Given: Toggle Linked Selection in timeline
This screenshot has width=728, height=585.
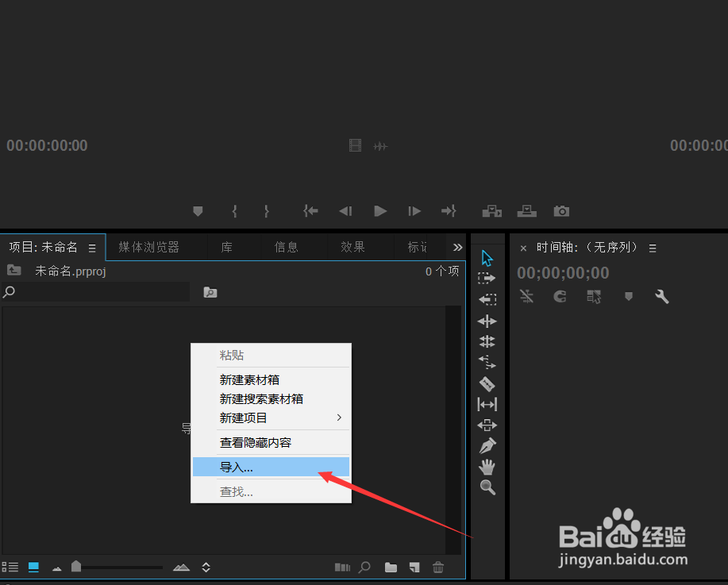Looking at the screenshot, I should click(594, 296).
